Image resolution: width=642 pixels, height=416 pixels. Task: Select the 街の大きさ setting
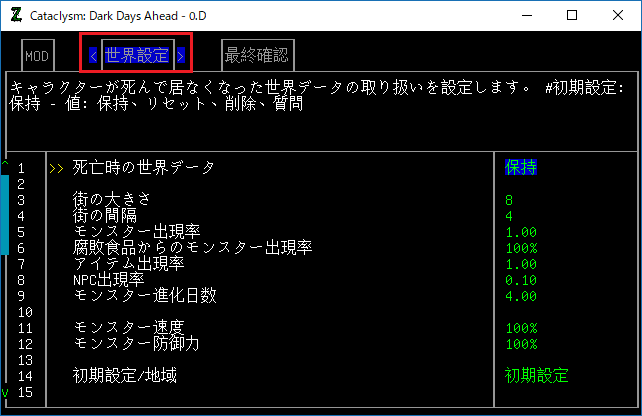(x=111, y=199)
